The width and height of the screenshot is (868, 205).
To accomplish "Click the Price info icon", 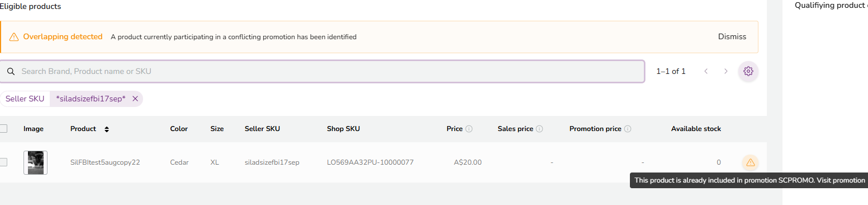I will point(469,129).
